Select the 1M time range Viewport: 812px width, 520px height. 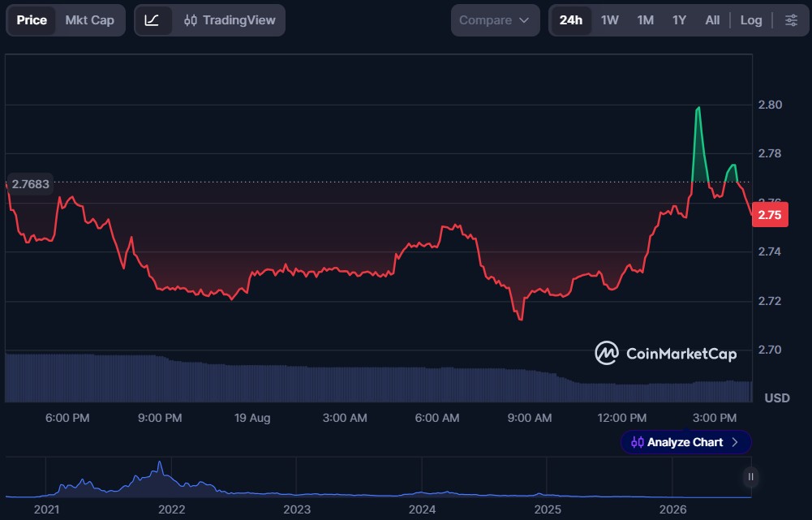point(645,20)
